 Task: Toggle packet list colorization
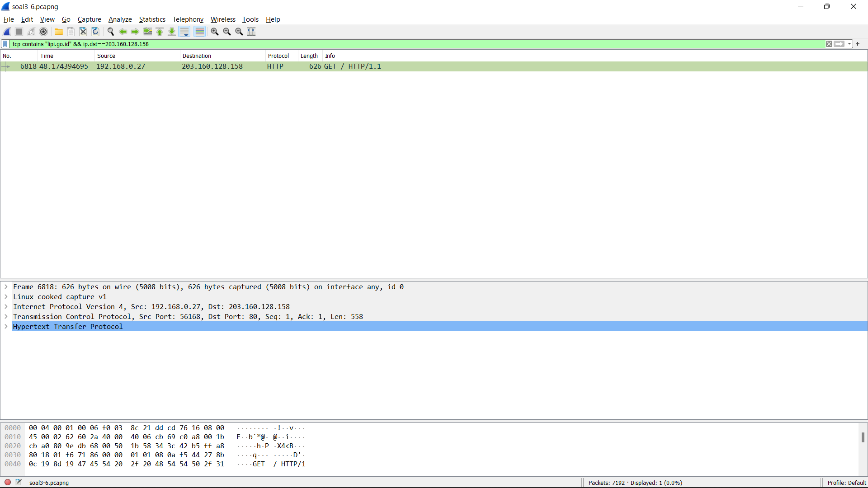click(199, 32)
